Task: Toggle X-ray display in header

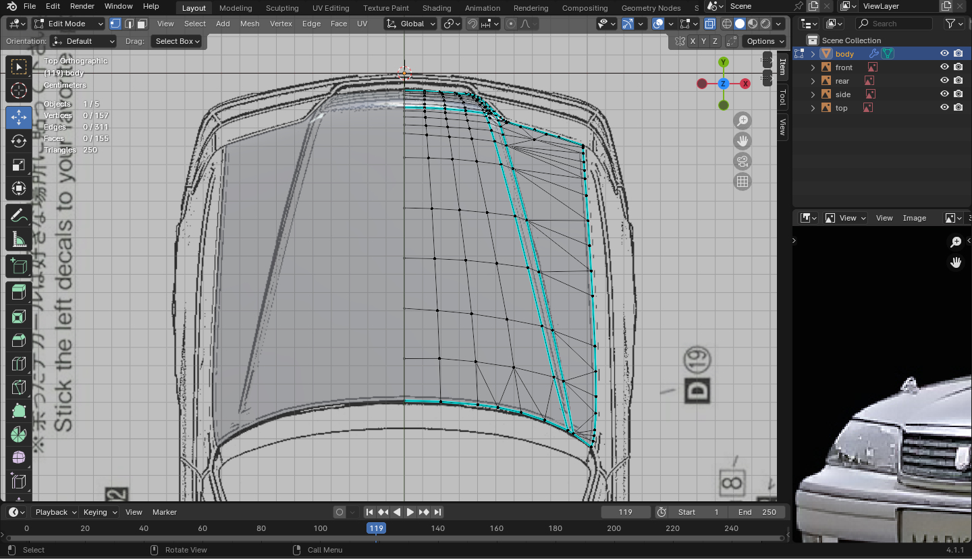Action: click(710, 24)
